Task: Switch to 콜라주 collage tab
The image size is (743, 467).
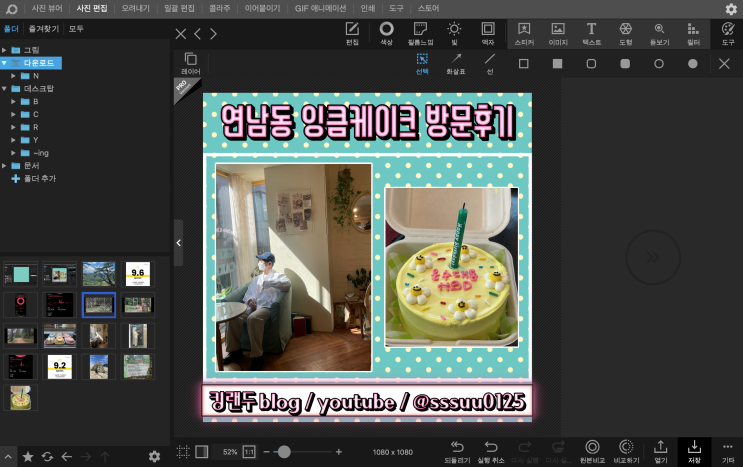Action: 219,8
